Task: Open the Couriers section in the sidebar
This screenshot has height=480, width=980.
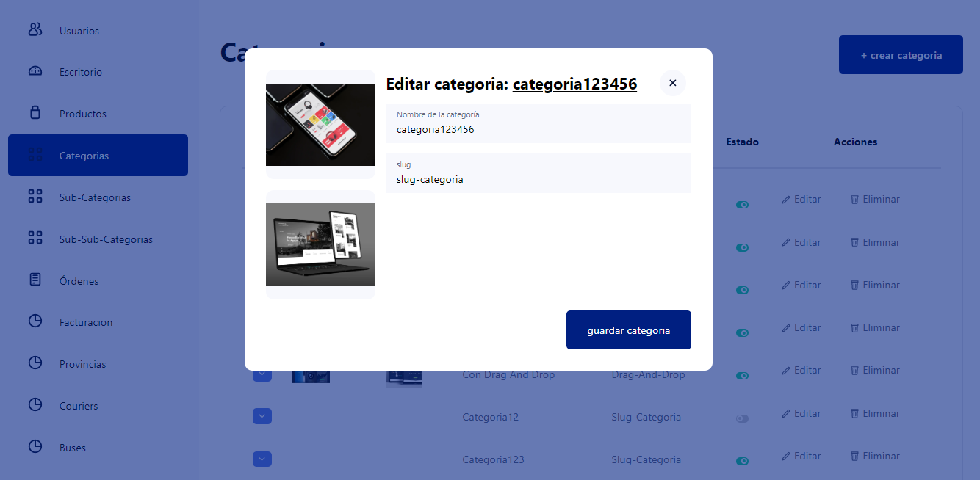Action: (35, 405)
